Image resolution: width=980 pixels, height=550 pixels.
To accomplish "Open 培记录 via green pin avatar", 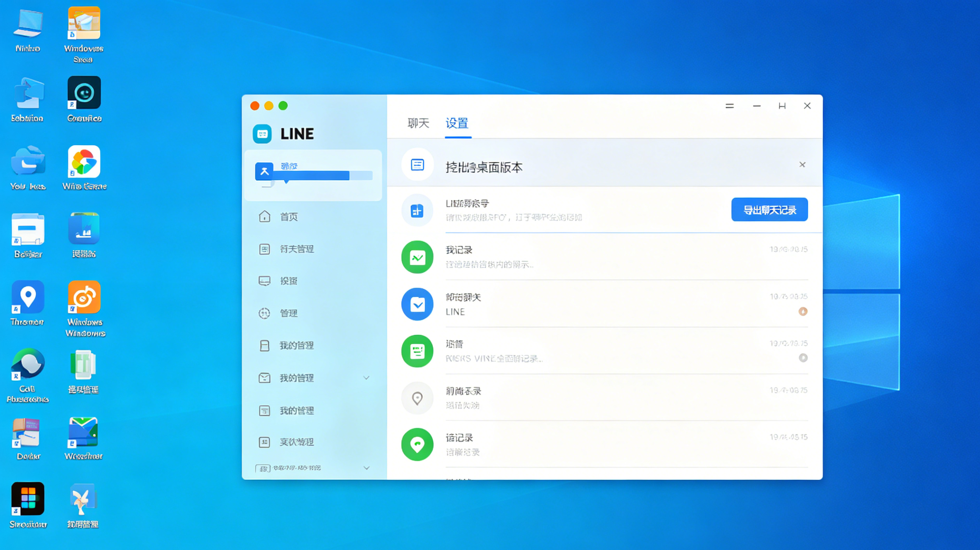I will (417, 445).
